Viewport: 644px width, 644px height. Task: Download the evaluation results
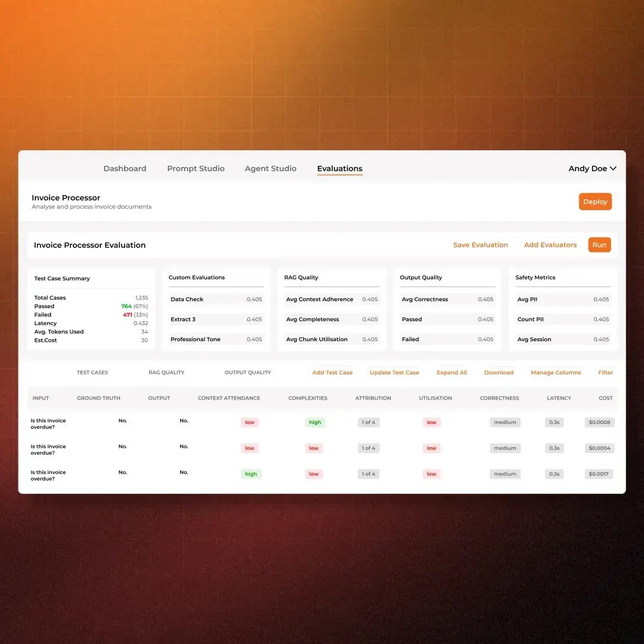(x=499, y=373)
